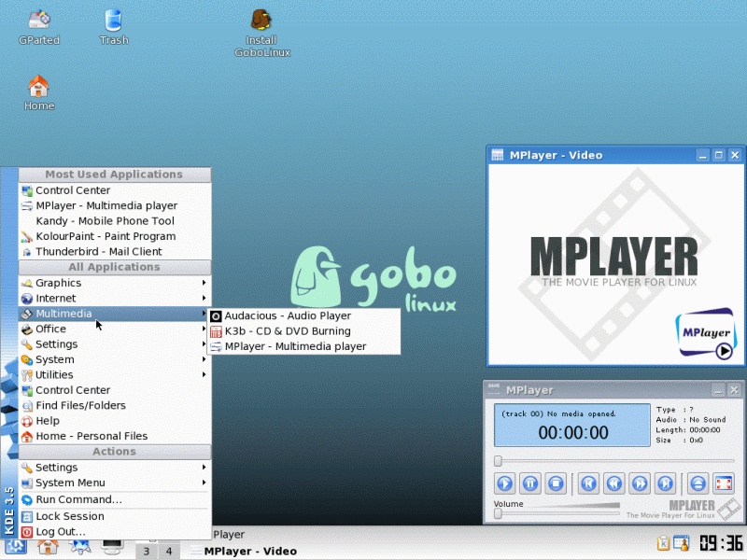Click MPlayer control window title icon
The height and width of the screenshot is (560, 747).
click(494, 390)
